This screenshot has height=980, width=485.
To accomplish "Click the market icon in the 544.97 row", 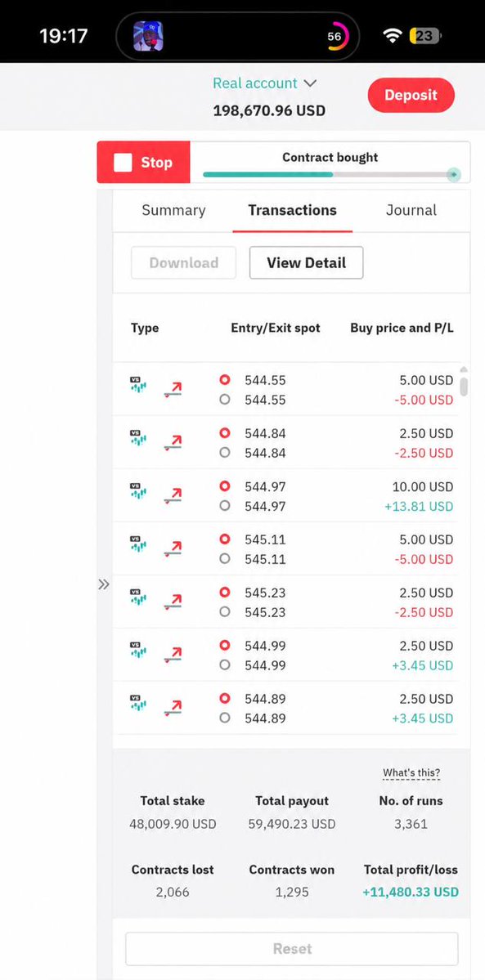I will coord(138,490).
